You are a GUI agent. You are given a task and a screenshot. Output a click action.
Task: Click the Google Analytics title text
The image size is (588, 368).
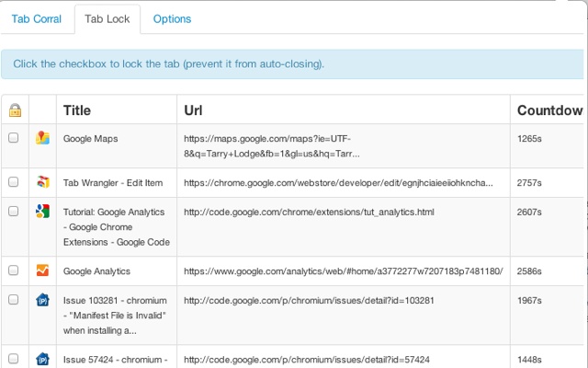pos(96,271)
